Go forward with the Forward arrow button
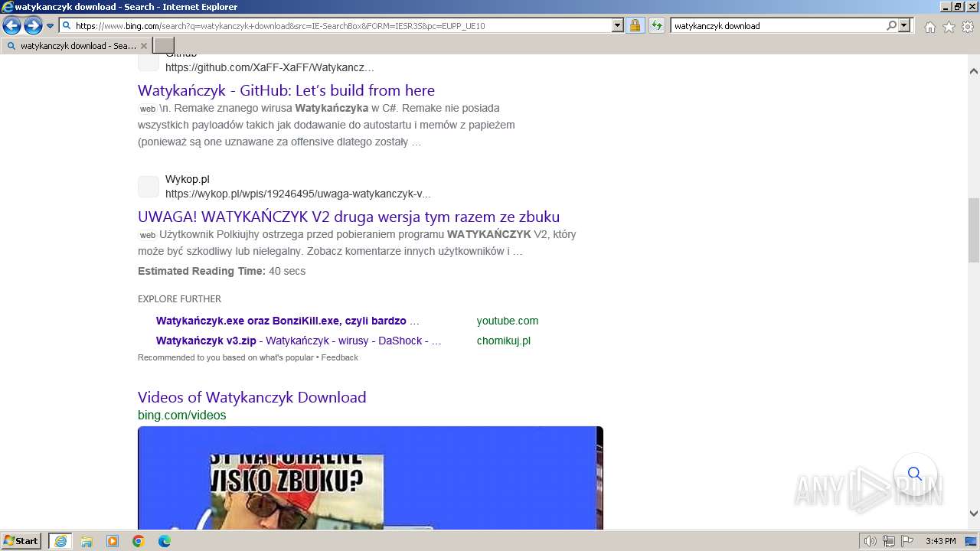The height and width of the screenshot is (551, 980). pos(33,26)
